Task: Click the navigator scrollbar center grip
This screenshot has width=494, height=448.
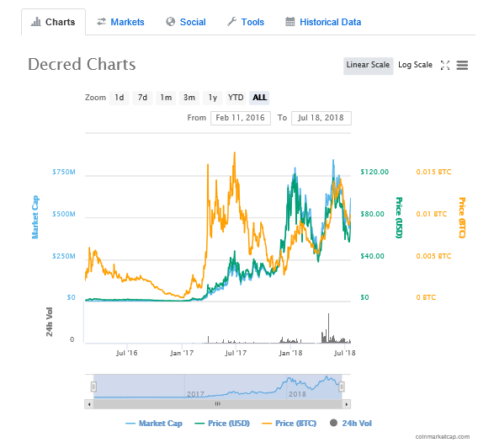Action: [x=218, y=404]
